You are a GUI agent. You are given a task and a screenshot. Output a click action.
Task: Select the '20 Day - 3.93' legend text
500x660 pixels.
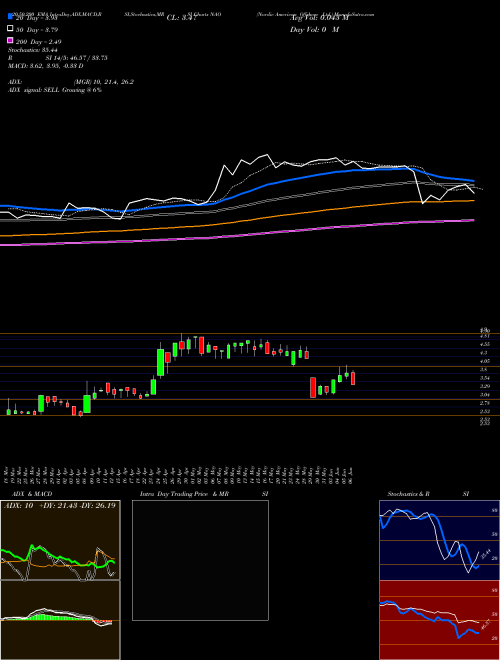tap(36, 18)
